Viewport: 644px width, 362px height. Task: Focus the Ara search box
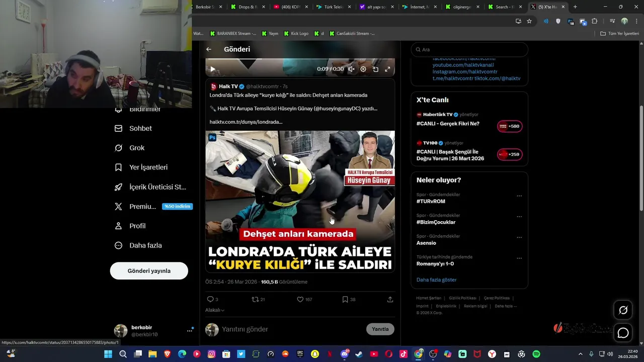coord(469,49)
